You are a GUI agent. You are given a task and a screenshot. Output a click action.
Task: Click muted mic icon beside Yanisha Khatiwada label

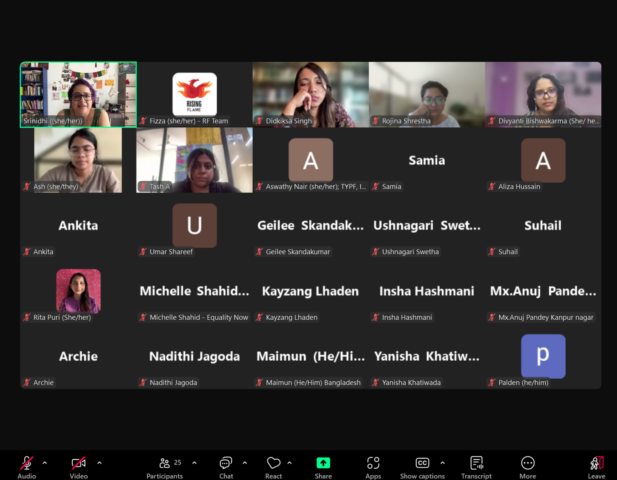click(375, 382)
